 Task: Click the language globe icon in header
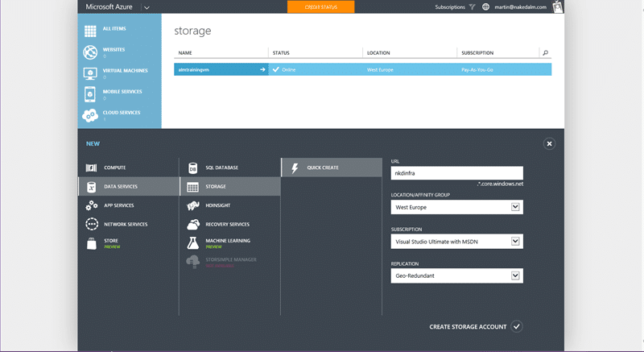[x=485, y=7]
